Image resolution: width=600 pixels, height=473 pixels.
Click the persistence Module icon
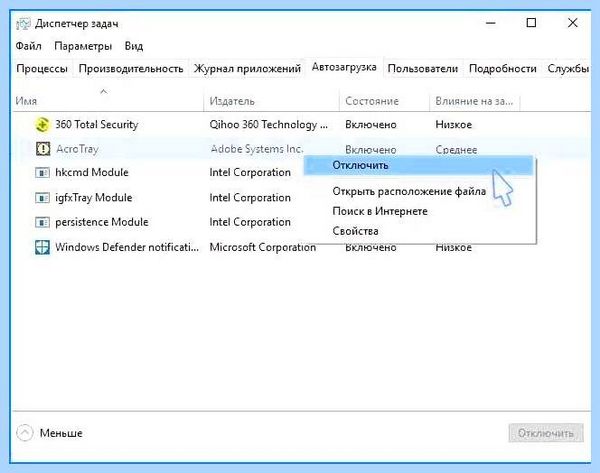(x=42, y=222)
